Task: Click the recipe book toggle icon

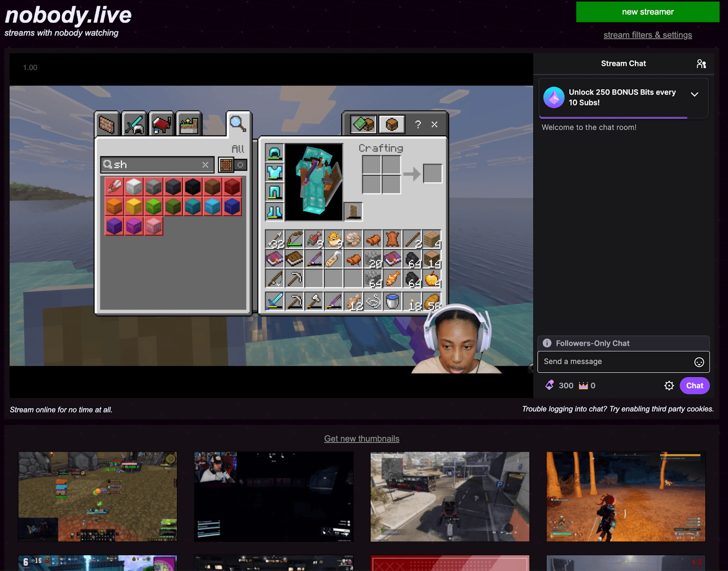Action: (x=363, y=124)
